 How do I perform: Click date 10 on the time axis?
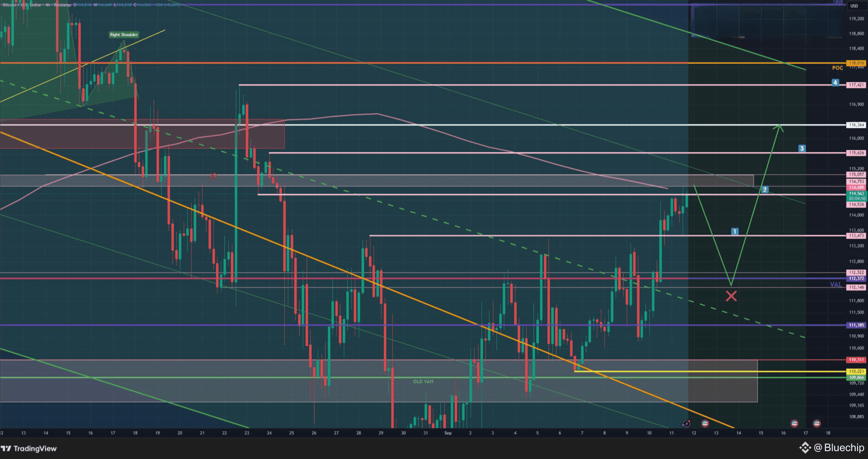click(x=649, y=433)
